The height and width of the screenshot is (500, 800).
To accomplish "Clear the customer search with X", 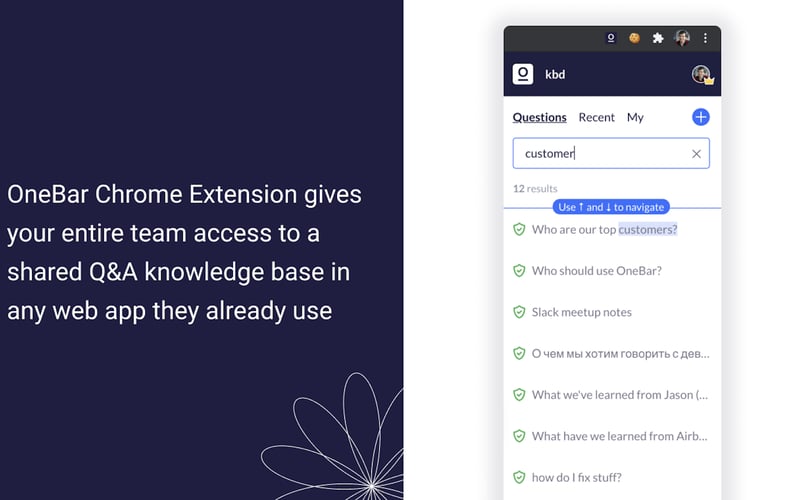I will [696, 154].
